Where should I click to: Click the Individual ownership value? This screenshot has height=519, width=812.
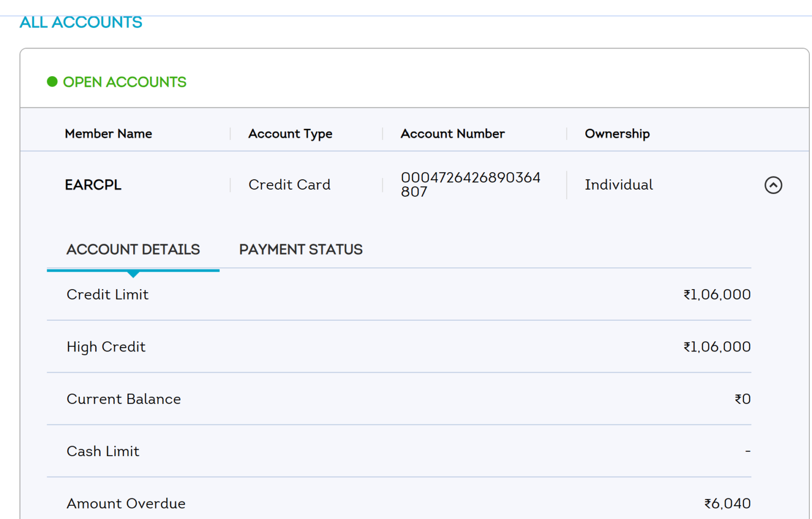pyautogui.click(x=619, y=184)
